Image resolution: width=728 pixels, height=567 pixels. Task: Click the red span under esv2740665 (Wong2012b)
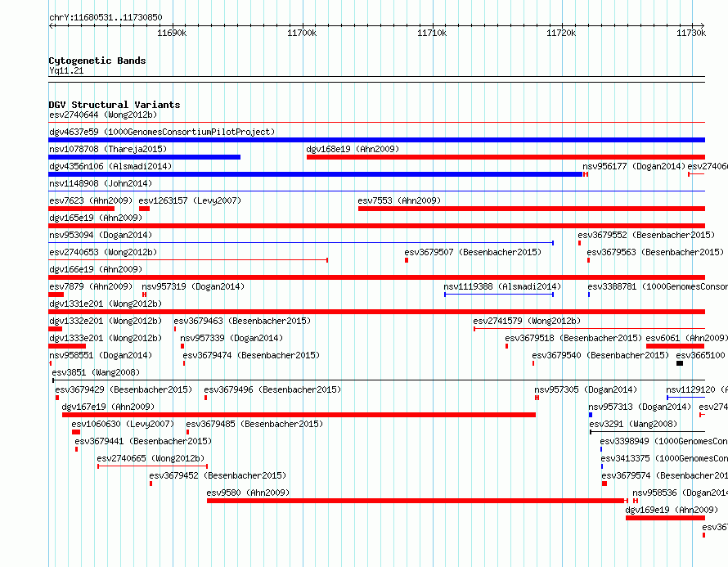(152, 466)
